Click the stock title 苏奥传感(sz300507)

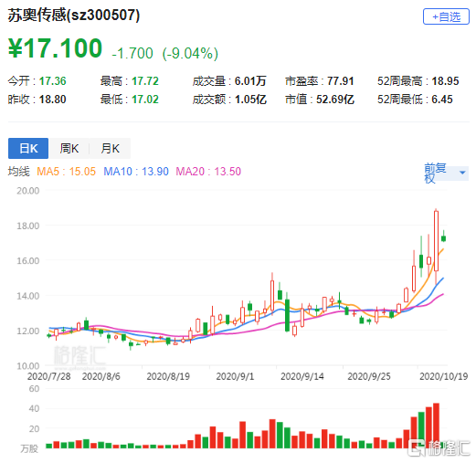pyautogui.click(x=74, y=16)
